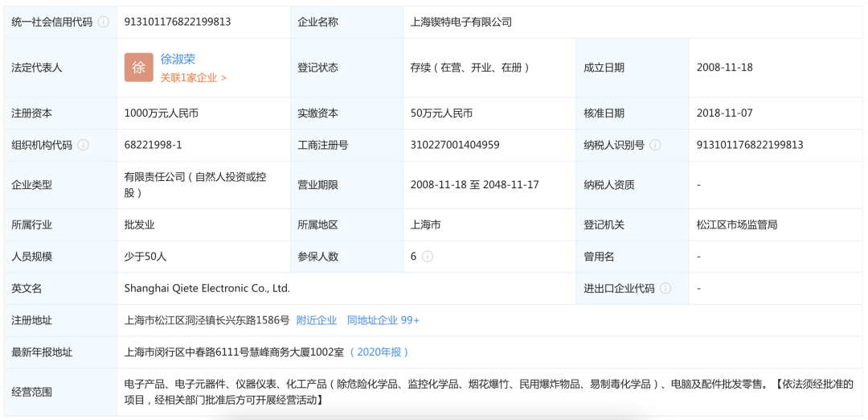
Task: Open the 2020年报 annual report link
Action: click(379, 352)
